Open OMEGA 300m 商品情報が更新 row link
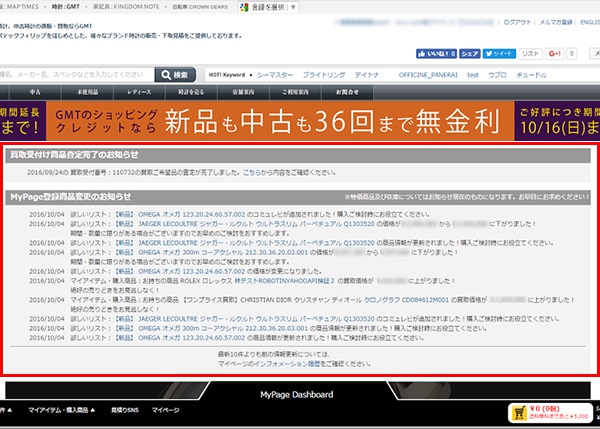Screen dimensions: 600x429 (x=211, y=328)
